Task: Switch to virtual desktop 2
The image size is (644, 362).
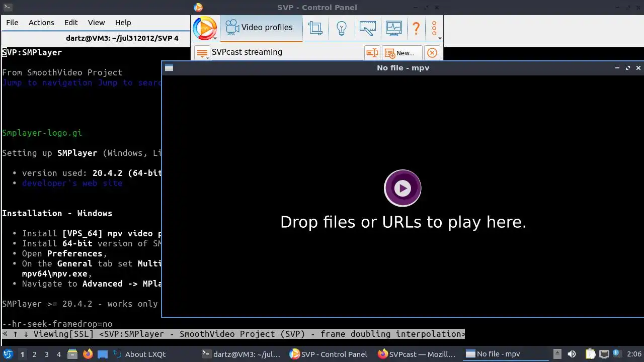Action: (x=34, y=354)
